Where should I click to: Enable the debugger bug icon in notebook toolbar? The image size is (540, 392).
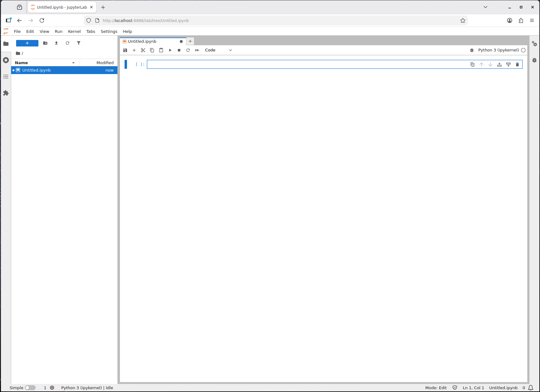(x=472, y=50)
